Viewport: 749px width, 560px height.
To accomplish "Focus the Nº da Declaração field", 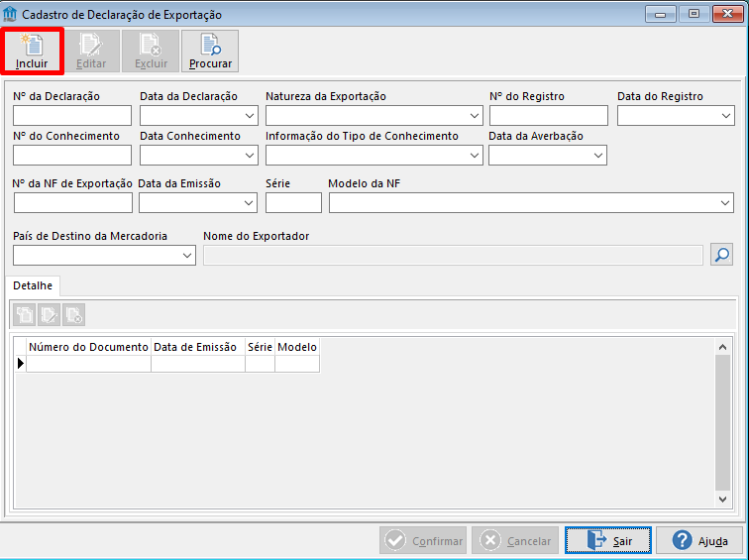I will (72, 116).
